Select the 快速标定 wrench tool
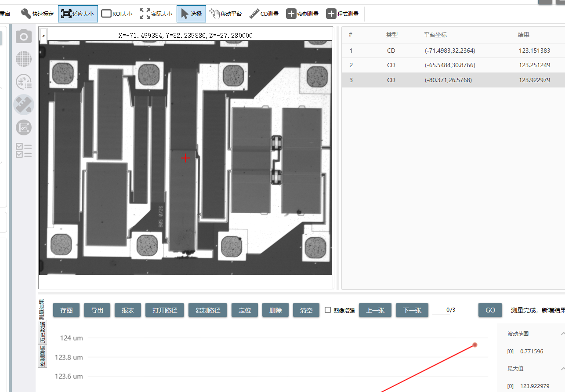Viewport: 565px width, 392px height. 37,14
